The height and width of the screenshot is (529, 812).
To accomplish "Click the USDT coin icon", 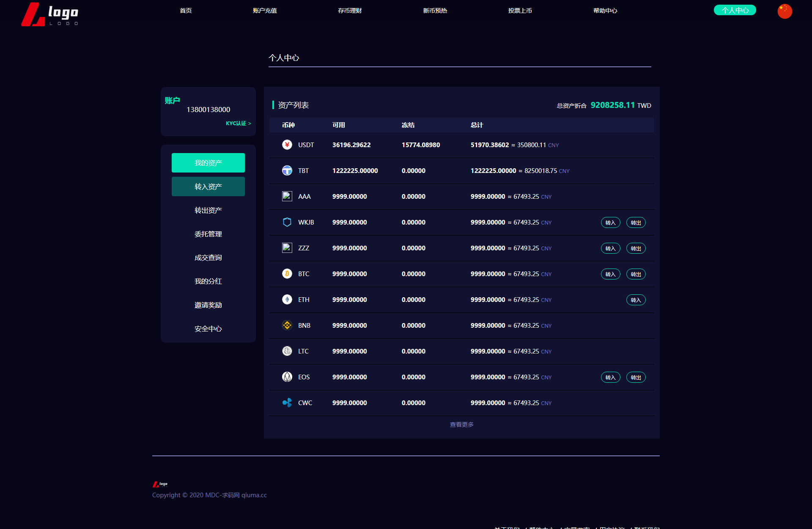I will [287, 145].
